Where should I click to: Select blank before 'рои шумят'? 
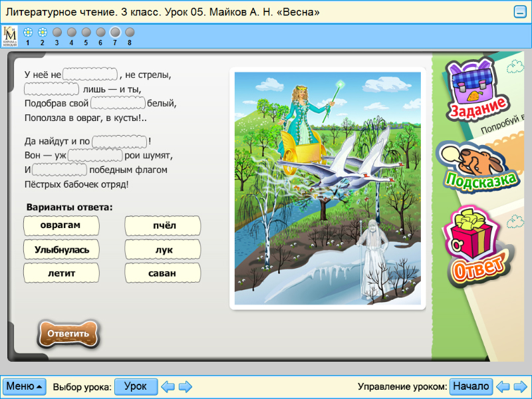tap(95, 156)
